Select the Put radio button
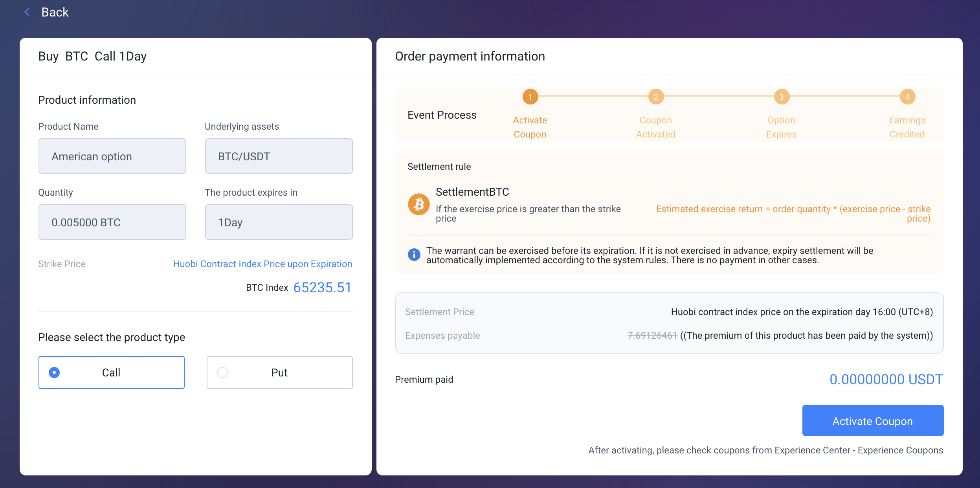 222,372
